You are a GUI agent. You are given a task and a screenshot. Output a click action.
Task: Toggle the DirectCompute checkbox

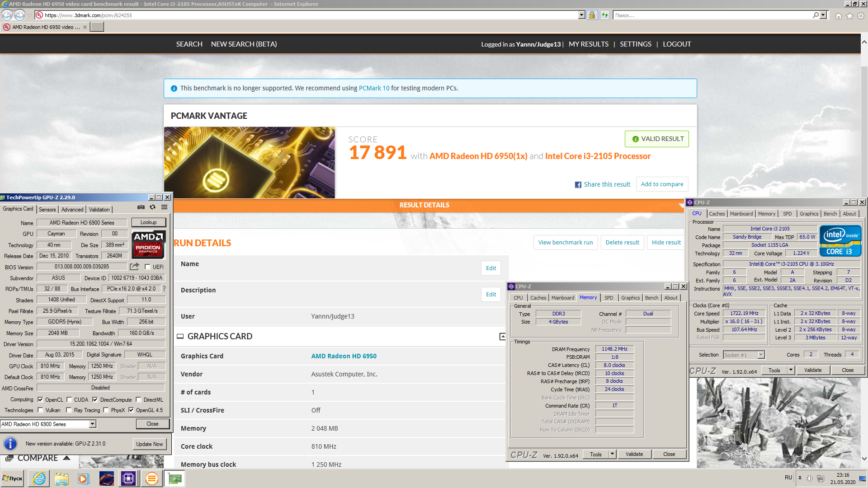coord(95,399)
